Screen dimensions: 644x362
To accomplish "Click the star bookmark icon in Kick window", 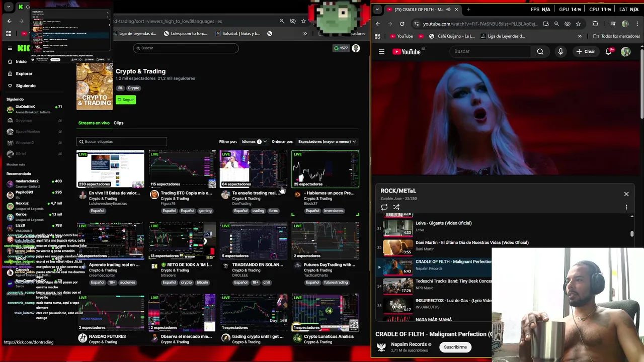I will (303, 21).
